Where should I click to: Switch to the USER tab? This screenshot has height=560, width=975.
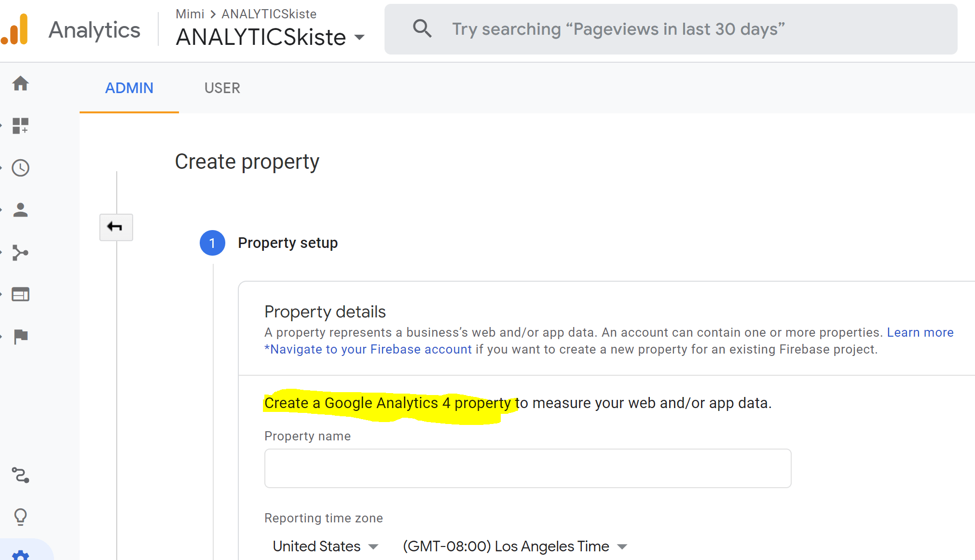222,88
